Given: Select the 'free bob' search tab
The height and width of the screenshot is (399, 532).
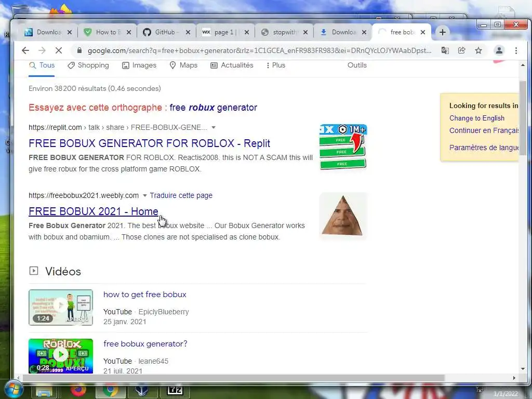Looking at the screenshot, I should [x=402, y=32].
